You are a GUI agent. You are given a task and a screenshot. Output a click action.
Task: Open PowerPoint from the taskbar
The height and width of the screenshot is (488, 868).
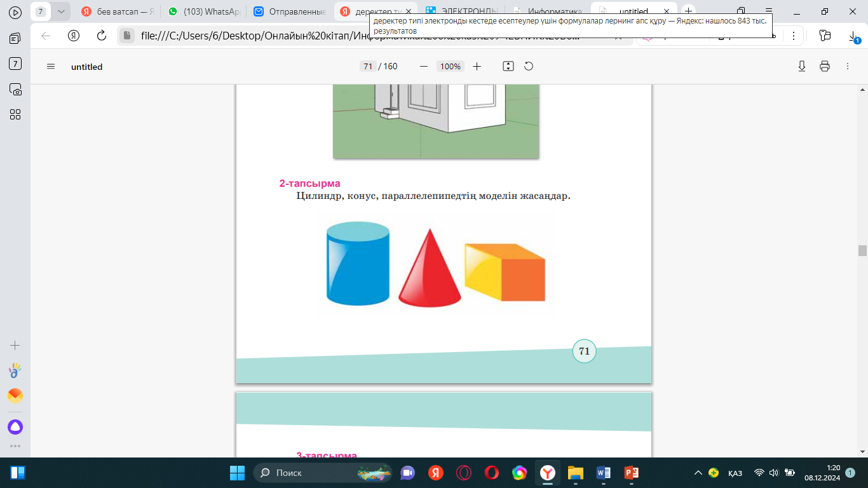631,473
